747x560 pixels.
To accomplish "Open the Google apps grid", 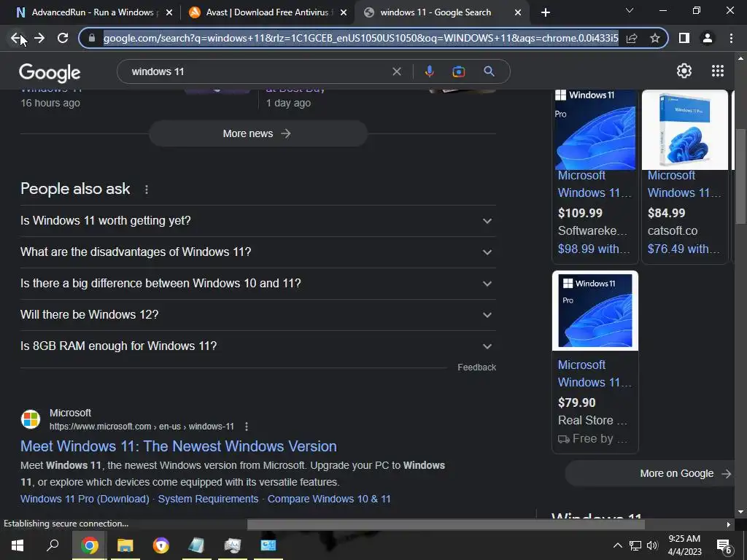I will [x=718, y=71].
